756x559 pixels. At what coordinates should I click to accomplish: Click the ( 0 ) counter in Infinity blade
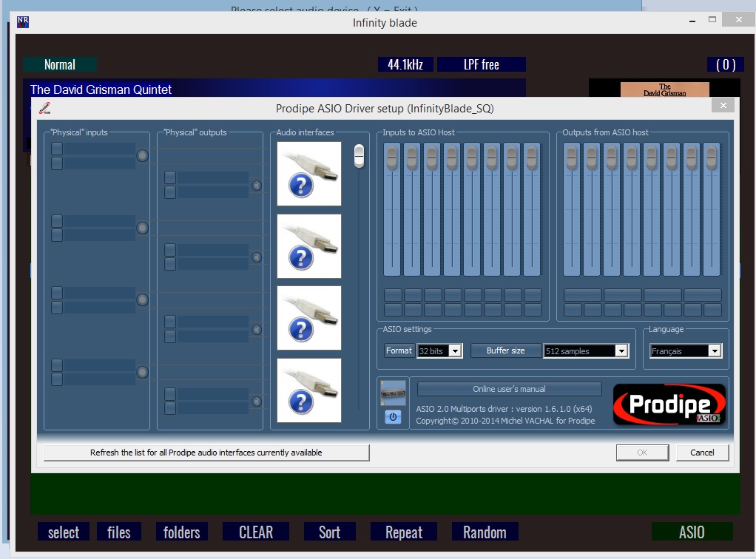click(x=726, y=64)
